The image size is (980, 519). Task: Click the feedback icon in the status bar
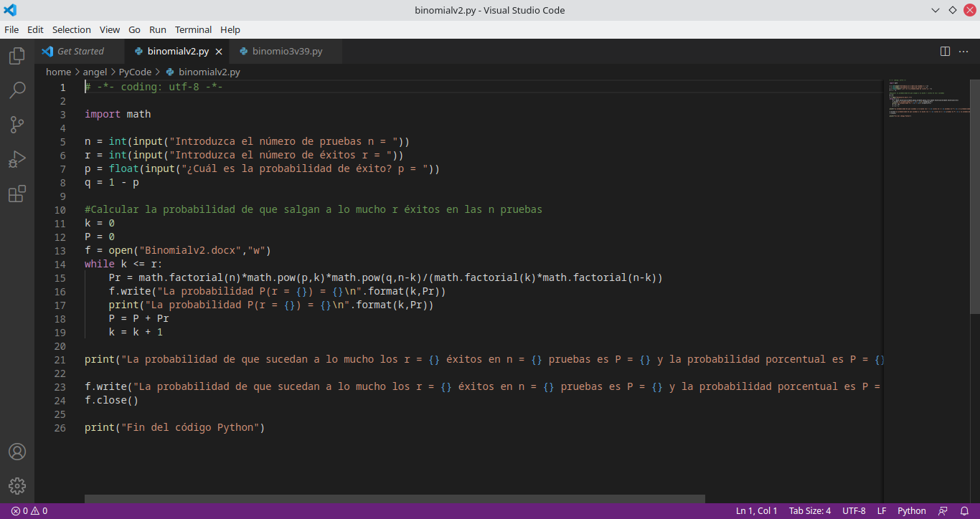click(943, 511)
